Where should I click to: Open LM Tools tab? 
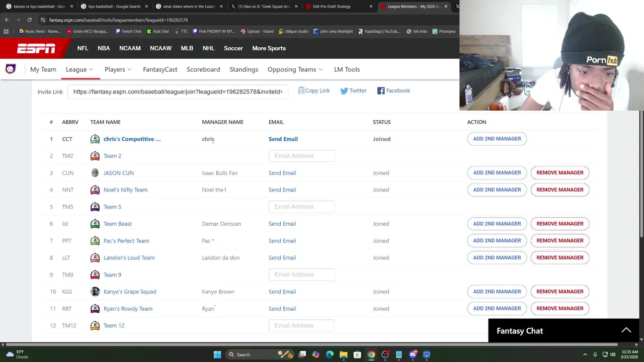tap(347, 69)
